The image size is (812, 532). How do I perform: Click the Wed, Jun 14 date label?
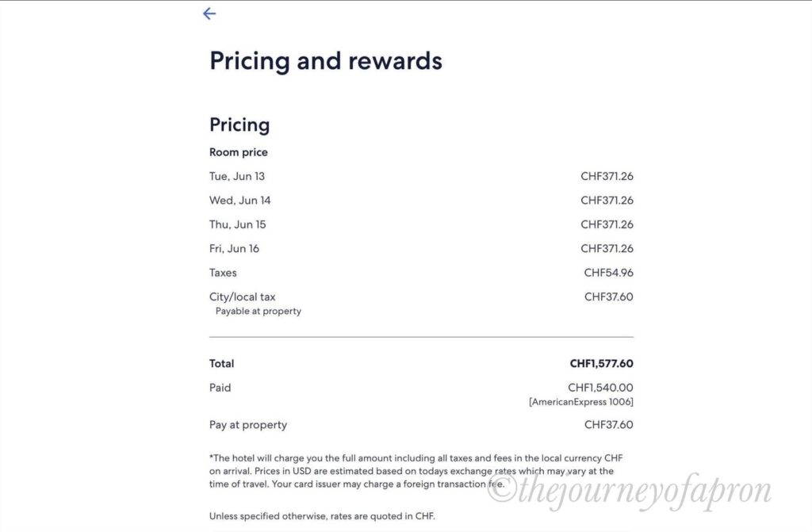click(x=239, y=201)
